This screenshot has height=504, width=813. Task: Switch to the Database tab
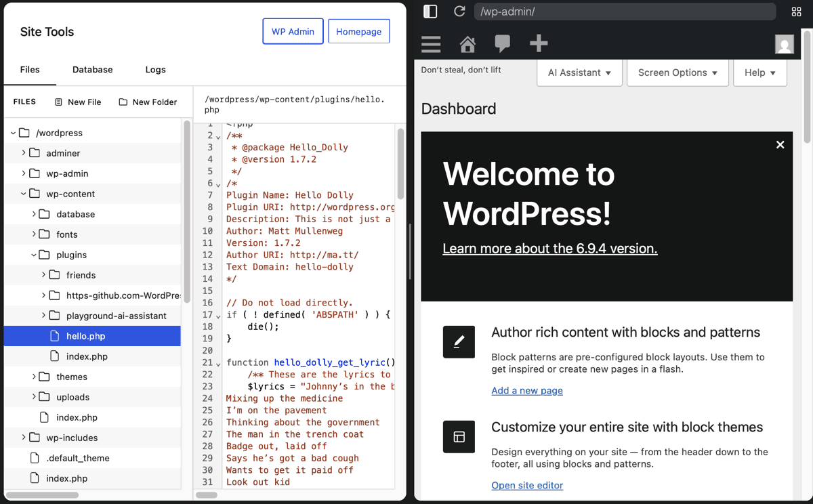pos(92,69)
